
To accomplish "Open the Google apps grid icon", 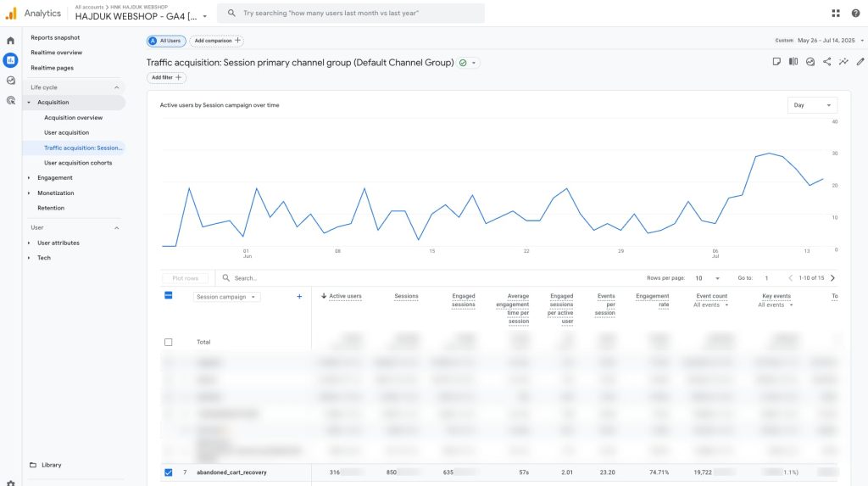I will 836,14.
